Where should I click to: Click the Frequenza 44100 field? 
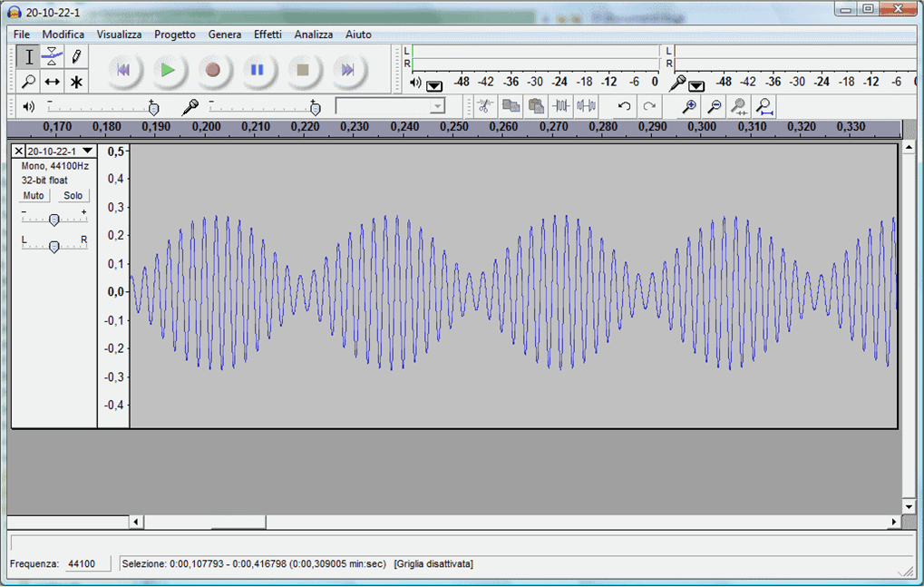tap(87, 564)
